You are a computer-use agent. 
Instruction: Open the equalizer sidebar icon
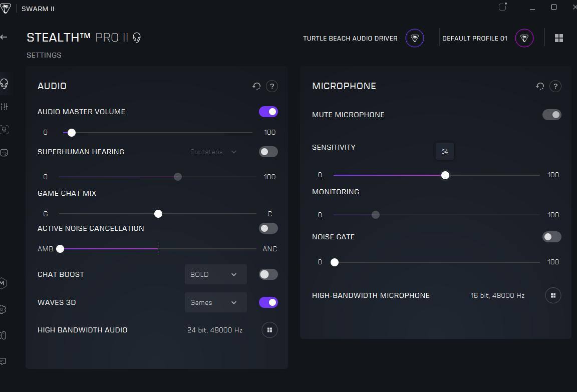[5, 107]
